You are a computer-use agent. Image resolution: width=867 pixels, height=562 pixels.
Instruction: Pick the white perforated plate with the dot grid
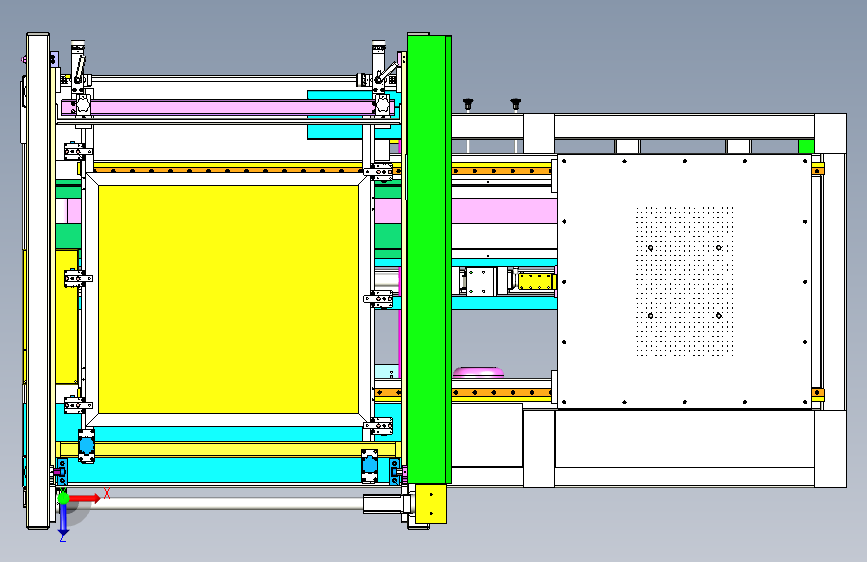pos(685,282)
